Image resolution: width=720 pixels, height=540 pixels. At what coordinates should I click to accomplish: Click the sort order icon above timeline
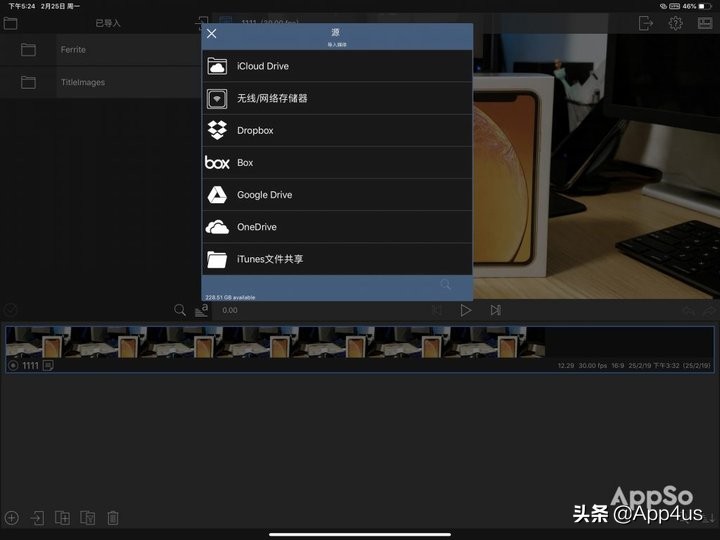(202, 310)
